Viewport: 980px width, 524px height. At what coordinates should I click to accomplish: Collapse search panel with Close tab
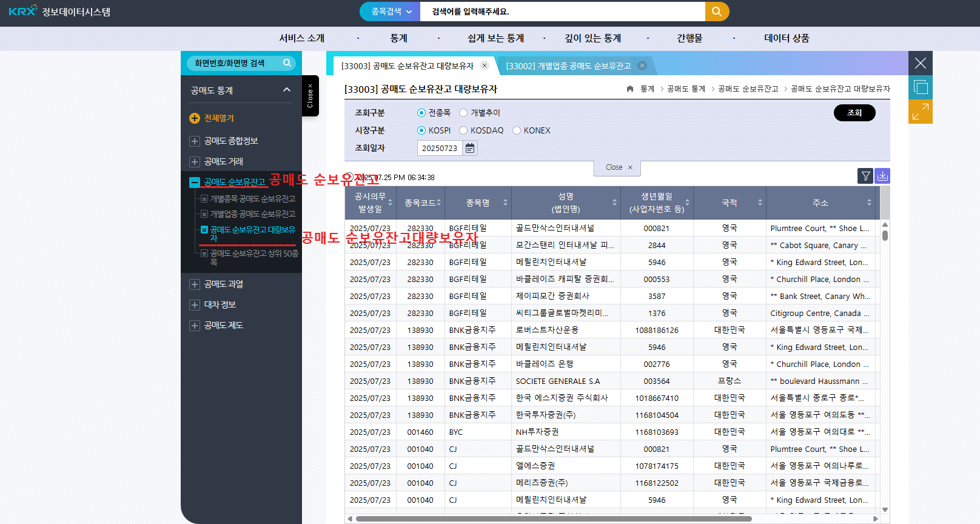tap(617, 167)
